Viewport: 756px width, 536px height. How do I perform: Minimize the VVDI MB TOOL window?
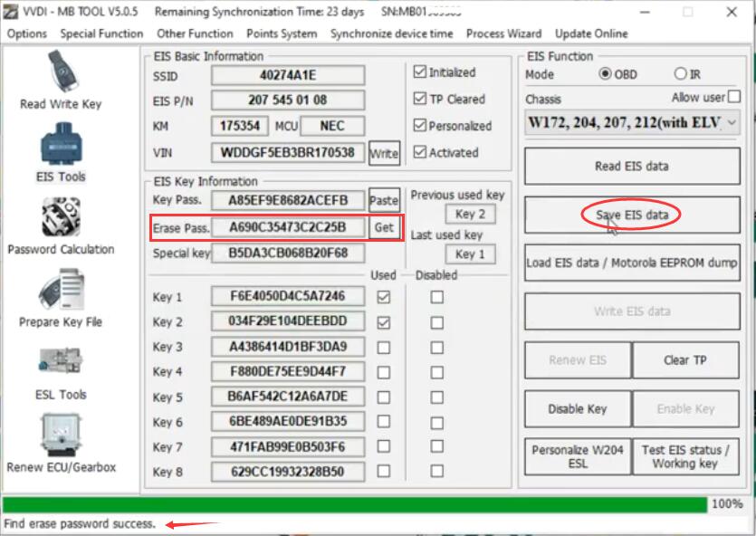click(x=646, y=12)
